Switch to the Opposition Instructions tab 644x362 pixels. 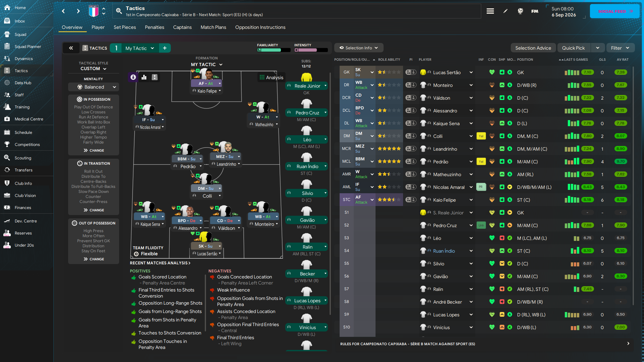pos(260,27)
